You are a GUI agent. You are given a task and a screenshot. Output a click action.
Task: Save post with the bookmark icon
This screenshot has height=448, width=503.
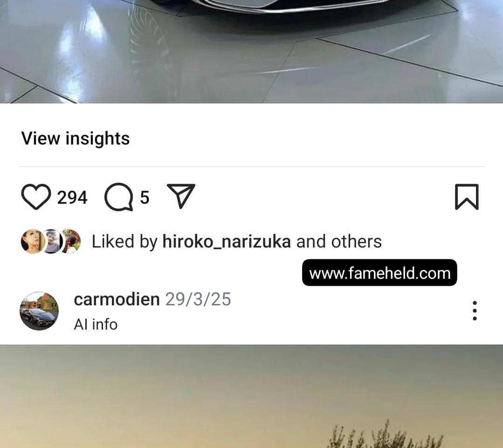[x=467, y=197]
